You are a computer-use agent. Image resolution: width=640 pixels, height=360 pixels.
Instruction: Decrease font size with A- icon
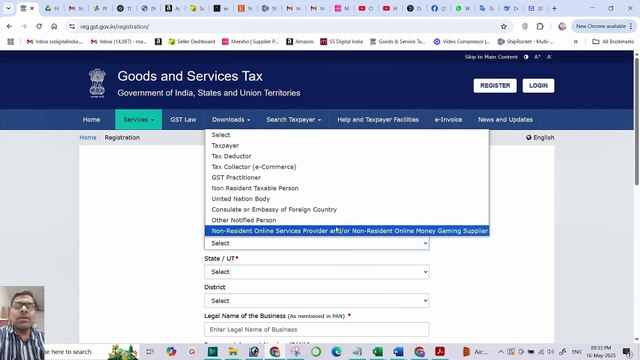click(549, 57)
